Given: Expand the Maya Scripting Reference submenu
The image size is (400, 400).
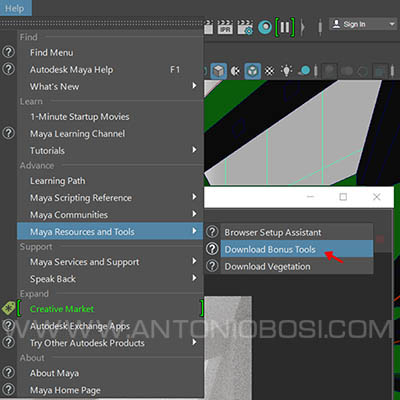Looking at the screenshot, I should [x=194, y=197].
